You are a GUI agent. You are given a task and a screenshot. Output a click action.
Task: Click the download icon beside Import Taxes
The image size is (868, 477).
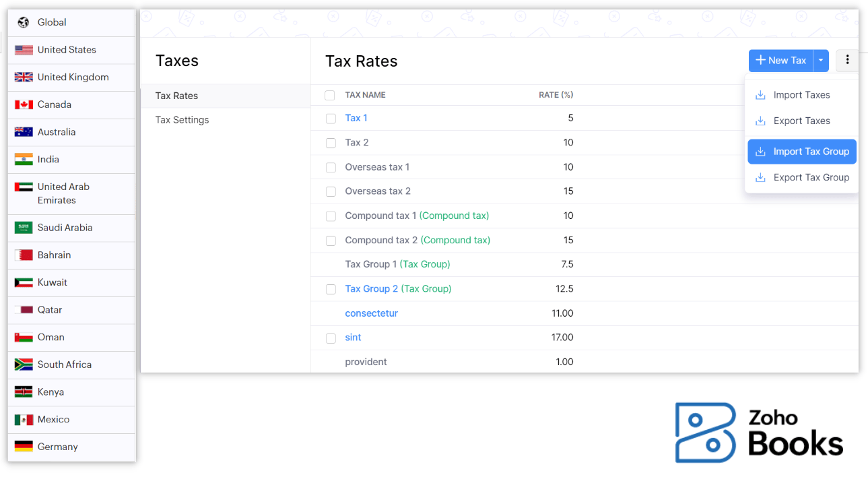[x=760, y=95]
